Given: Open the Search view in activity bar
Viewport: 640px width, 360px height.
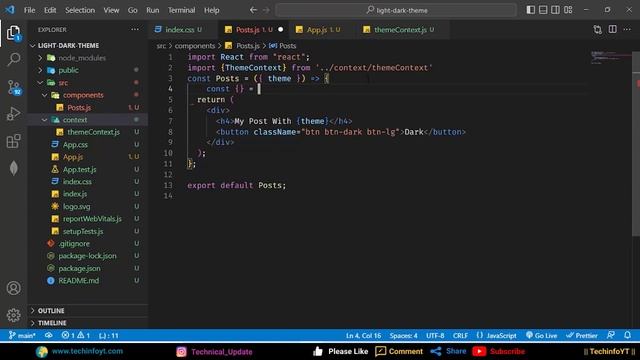Looking at the screenshot, I should click(x=13, y=60).
